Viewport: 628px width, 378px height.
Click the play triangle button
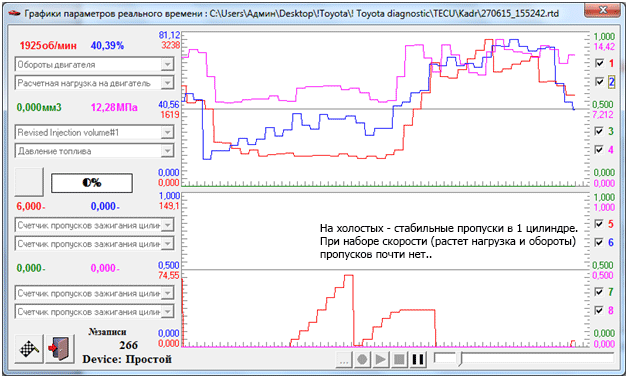[380, 359]
